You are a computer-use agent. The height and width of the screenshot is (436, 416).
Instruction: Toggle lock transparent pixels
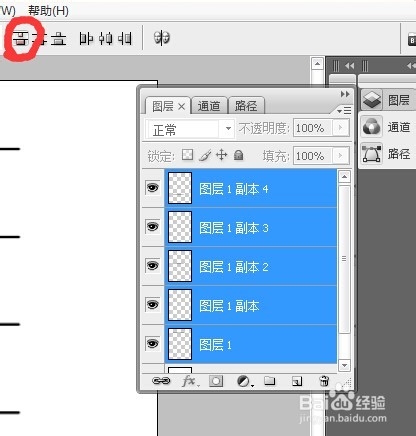tap(187, 155)
